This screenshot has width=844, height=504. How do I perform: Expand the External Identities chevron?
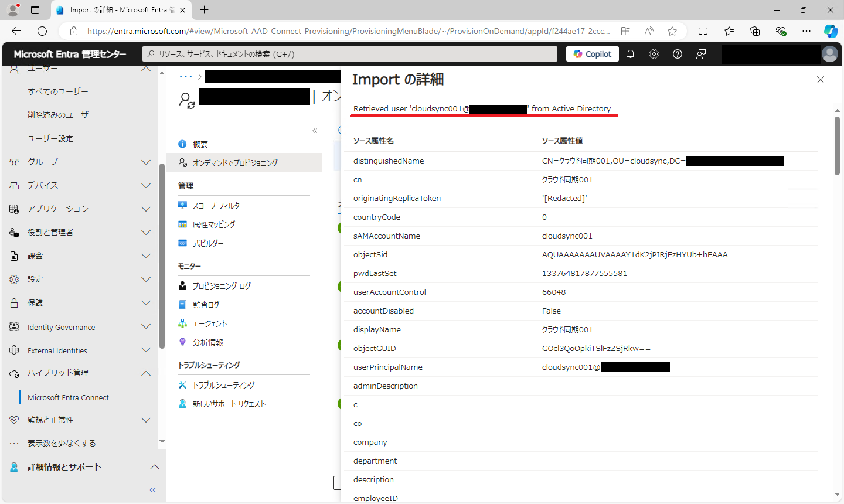(146, 350)
